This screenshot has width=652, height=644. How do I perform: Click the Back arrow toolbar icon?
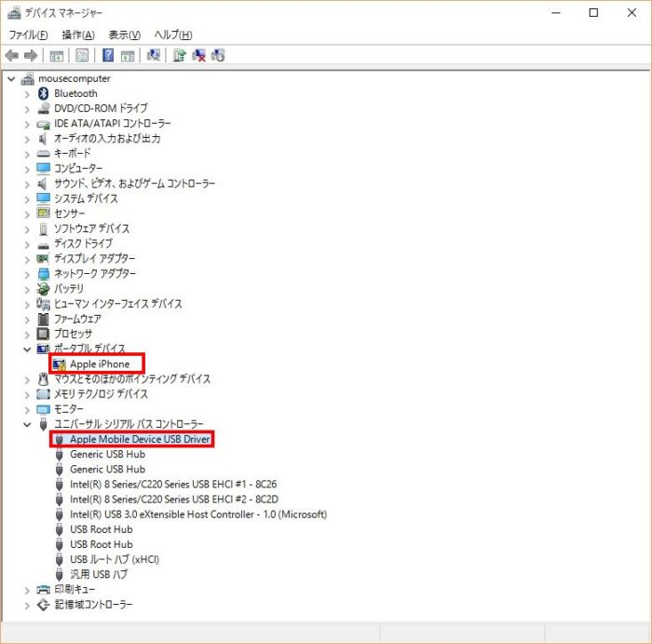pos(11,55)
